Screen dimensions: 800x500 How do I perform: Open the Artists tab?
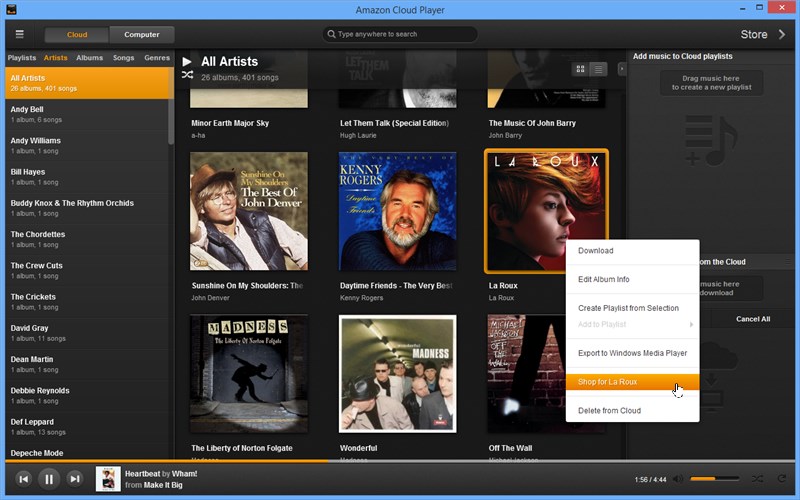click(x=56, y=58)
